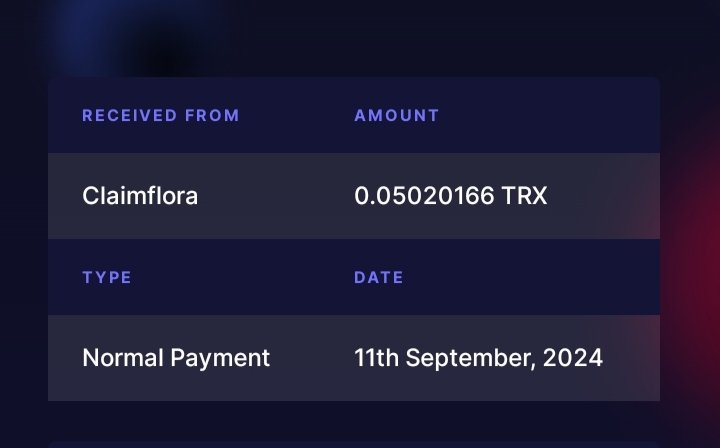Click the number 0.05020166 in amount
720x448 pixels.
(x=424, y=196)
